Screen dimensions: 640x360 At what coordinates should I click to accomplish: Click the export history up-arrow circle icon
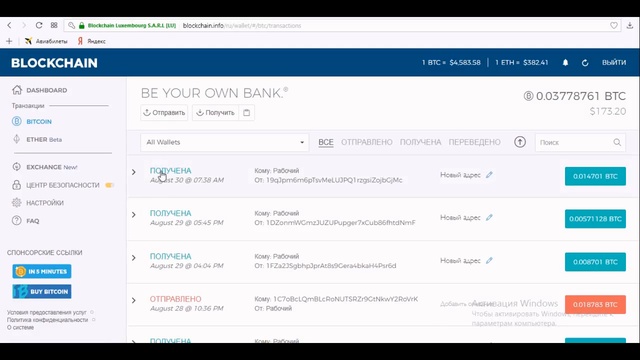[520, 142]
